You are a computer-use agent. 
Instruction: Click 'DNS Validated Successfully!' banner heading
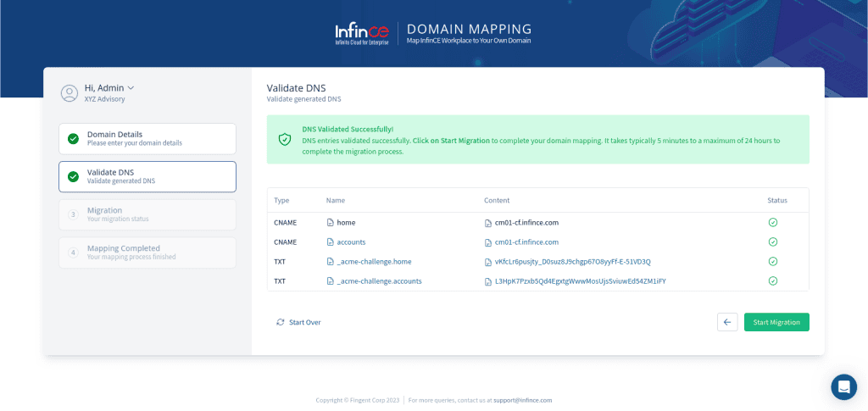click(348, 130)
